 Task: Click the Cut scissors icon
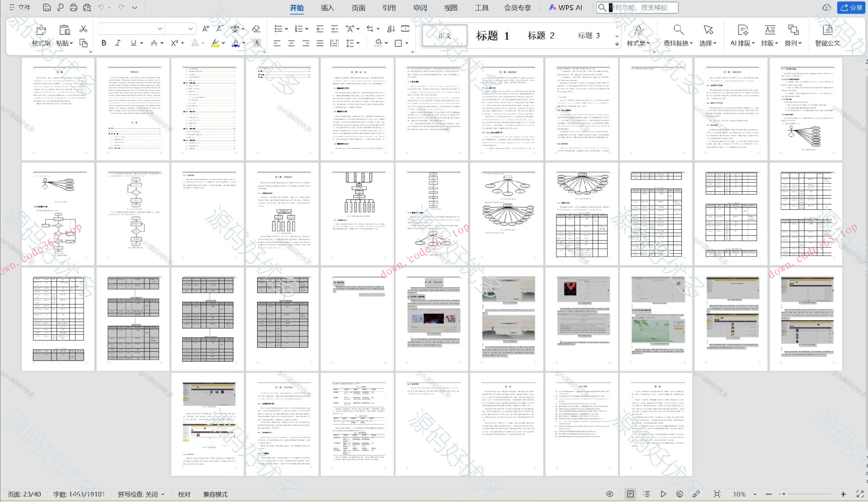(83, 29)
